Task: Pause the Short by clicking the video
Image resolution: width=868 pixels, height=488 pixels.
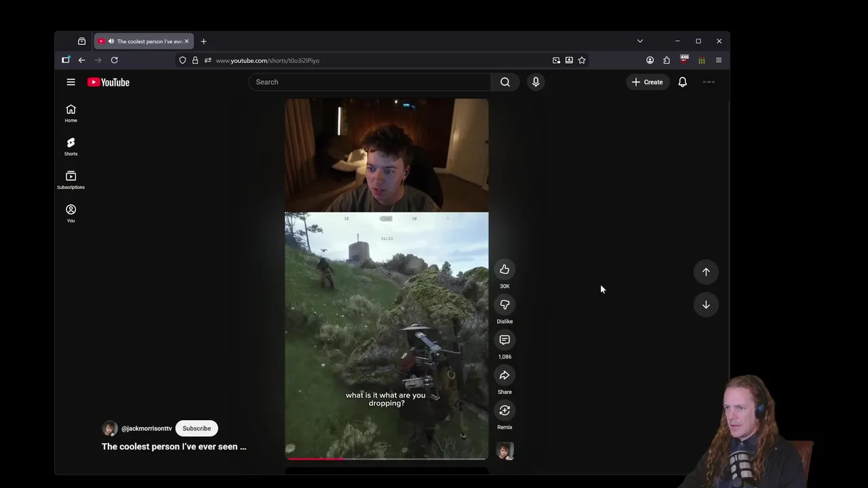Action: click(387, 279)
